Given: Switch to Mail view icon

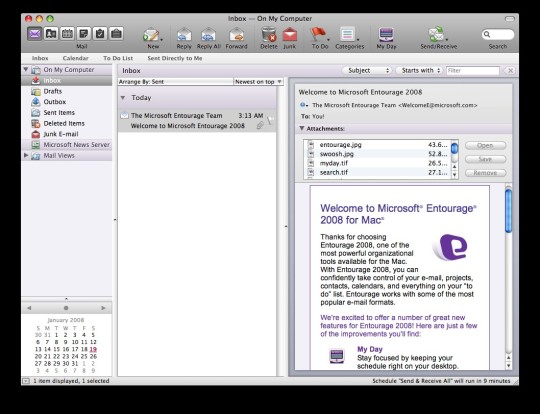Looking at the screenshot, I should 34,34.
